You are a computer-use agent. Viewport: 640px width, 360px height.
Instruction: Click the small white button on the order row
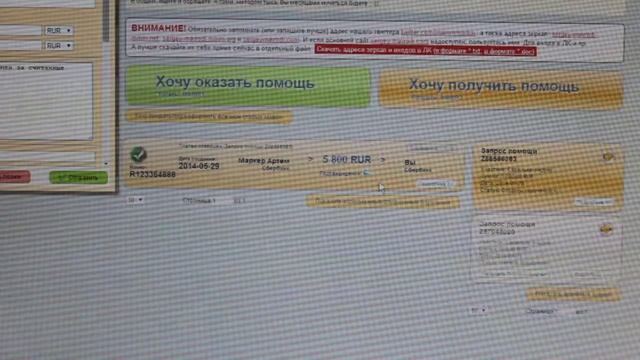(436, 184)
